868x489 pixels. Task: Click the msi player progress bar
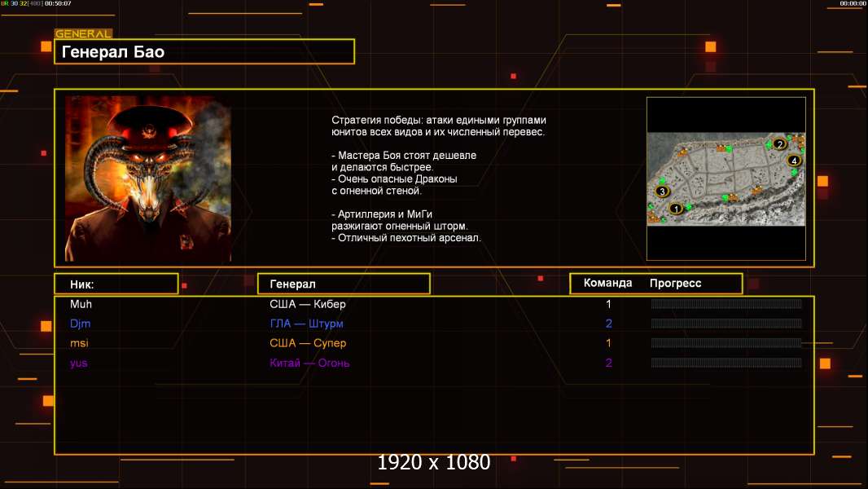(x=726, y=343)
